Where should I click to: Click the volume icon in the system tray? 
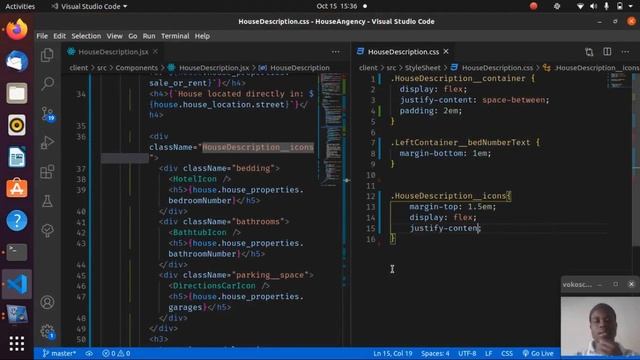pyautogui.click(x=593, y=6)
